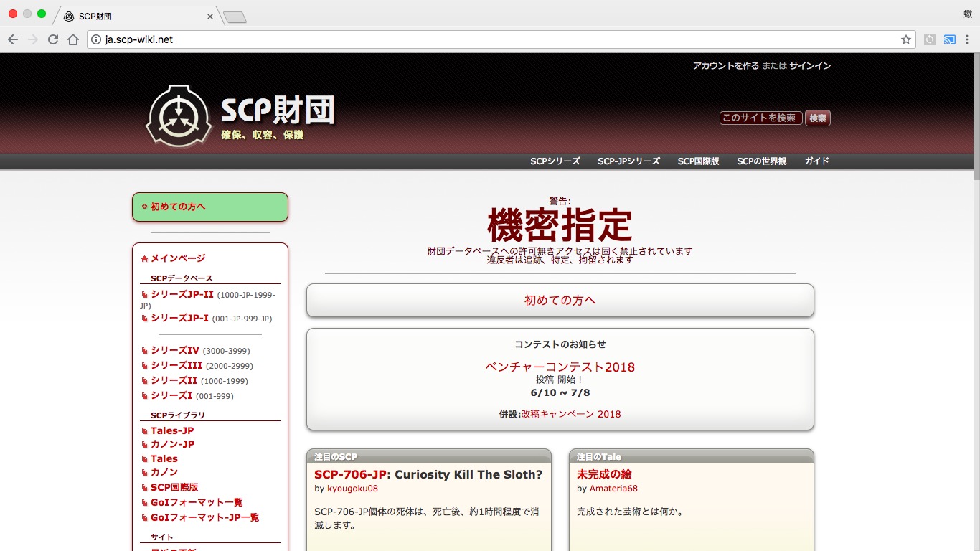Open the Chromecast cast icon
Screen dimensions: 980x551
[x=950, y=39]
